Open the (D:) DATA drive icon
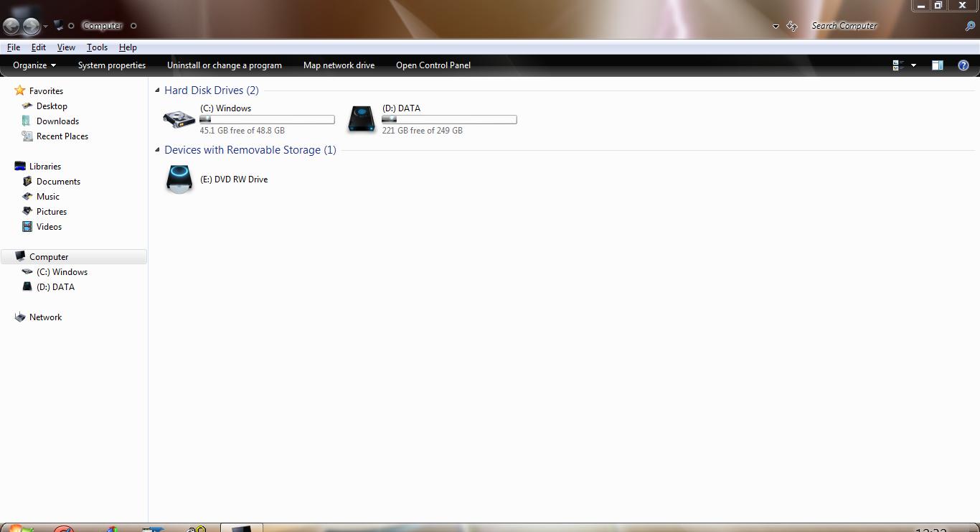This screenshot has height=532, width=980. point(361,119)
